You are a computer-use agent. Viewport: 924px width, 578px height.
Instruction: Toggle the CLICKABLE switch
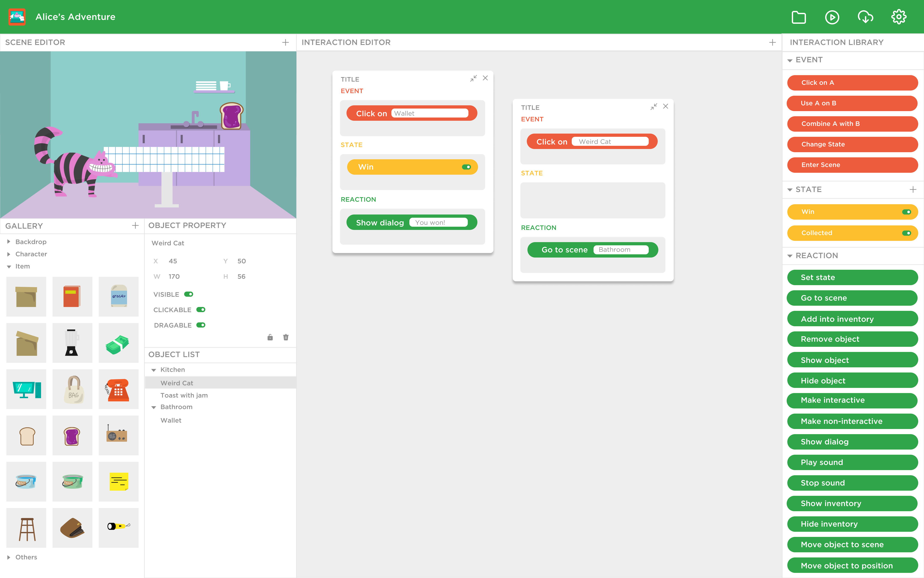click(201, 310)
